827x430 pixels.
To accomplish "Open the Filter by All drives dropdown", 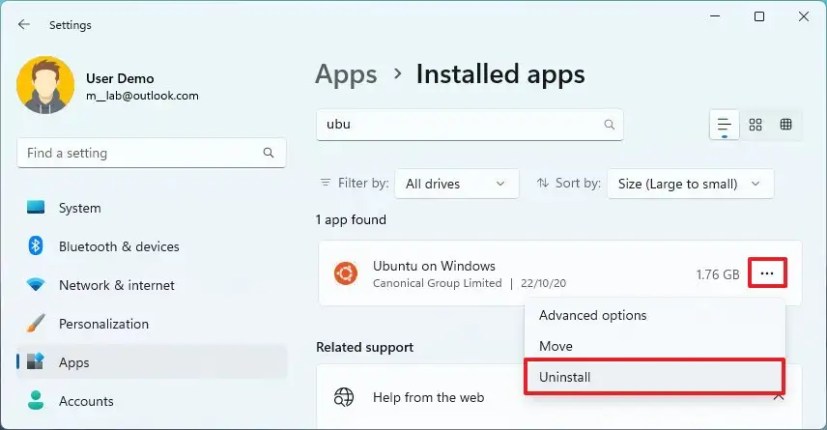I will pos(457,184).
